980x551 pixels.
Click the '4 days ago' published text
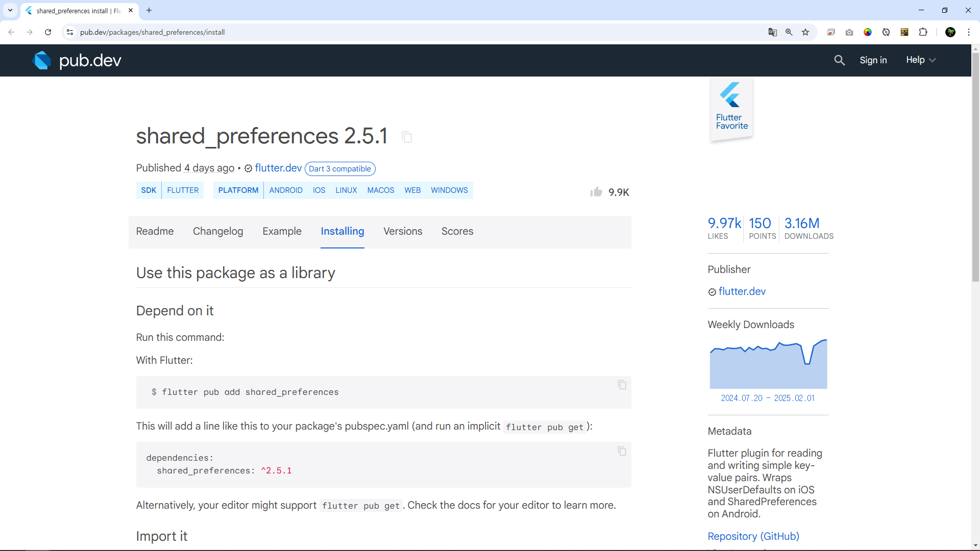209,168
